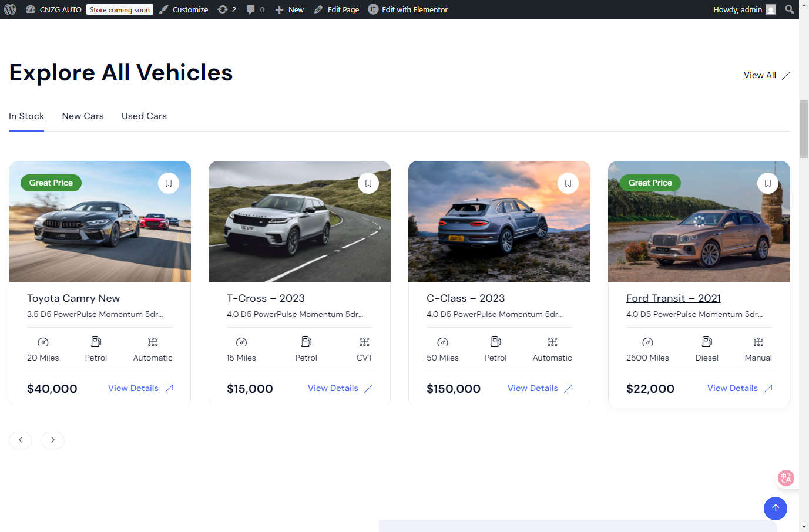Click the page vertical scrollbar thumb
The width and height of the screenshot is (809, 532).
point(804,129)
